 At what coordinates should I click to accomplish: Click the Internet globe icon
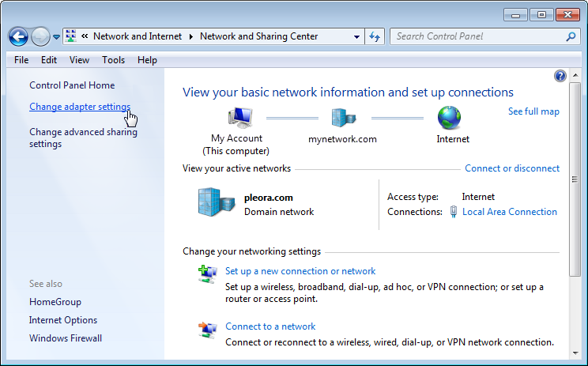pyautogui.click(x=449, y=118)
